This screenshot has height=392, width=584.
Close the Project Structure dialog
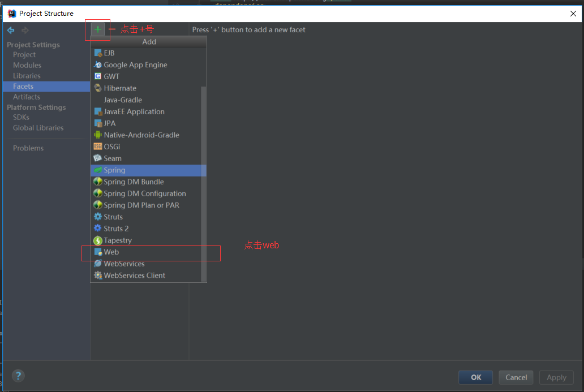click(x=573, y=14)
